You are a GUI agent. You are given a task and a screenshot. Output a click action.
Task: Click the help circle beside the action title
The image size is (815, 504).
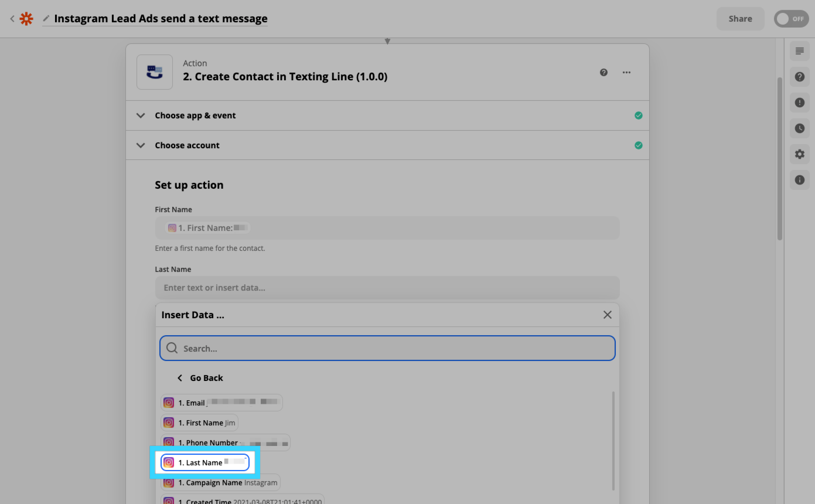pyautogui.click(x=603, y=72)
